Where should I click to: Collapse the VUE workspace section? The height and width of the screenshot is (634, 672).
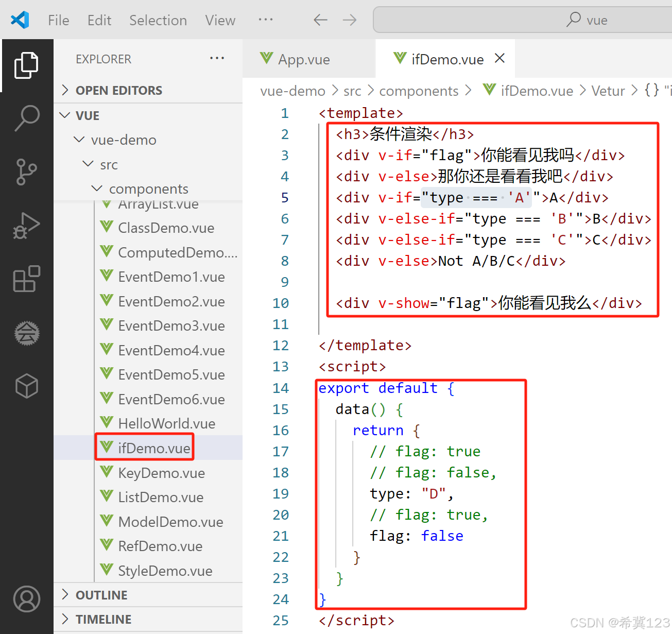(x=148, y=115)
